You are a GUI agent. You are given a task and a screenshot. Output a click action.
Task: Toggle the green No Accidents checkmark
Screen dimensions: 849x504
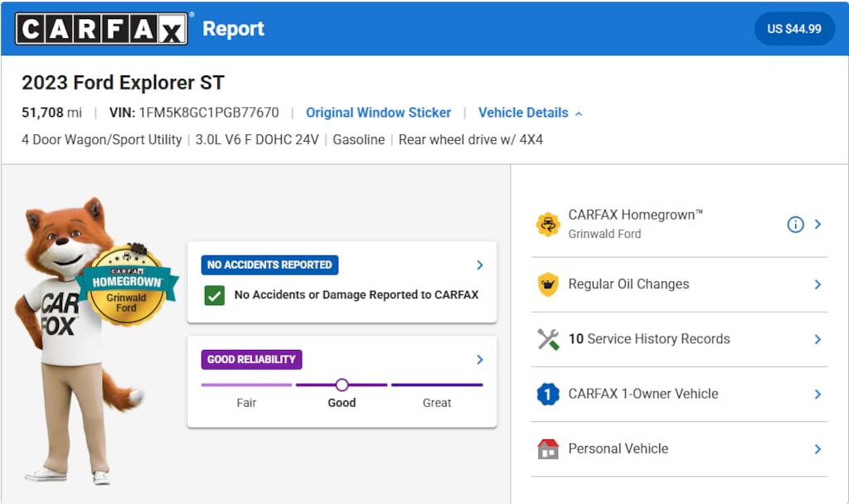tap(215, 295)
